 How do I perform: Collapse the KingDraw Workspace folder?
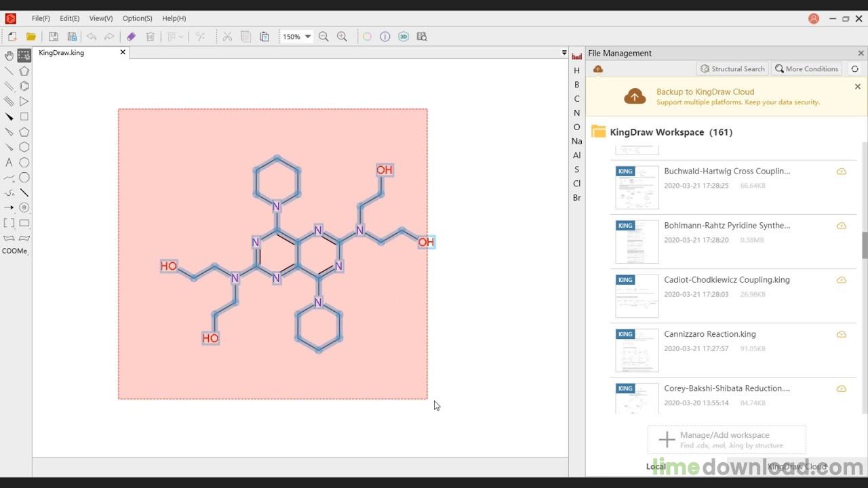click(598, 132)
